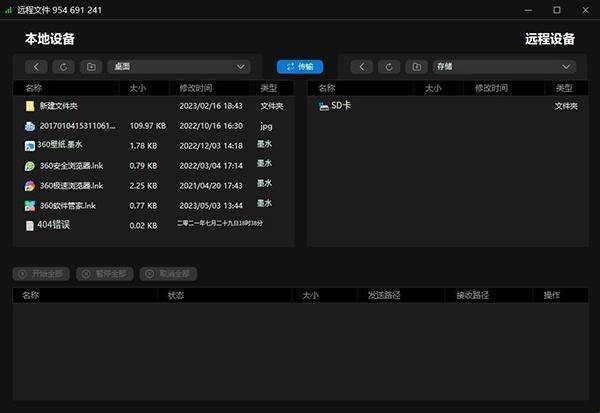Click the 状态 column header in transfer list
This screenshot has height=413, width=600.
pyautogui.click(x=176, y=295)
